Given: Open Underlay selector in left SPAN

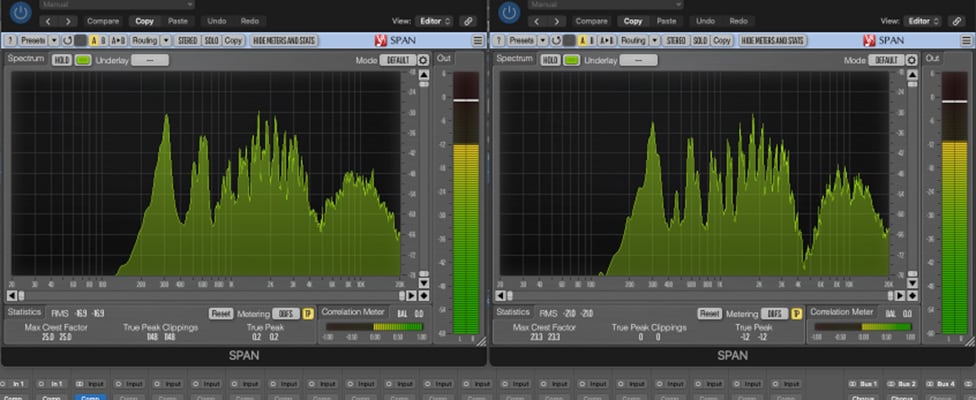Looking at the screenshot, I should [x=150, y=60].
